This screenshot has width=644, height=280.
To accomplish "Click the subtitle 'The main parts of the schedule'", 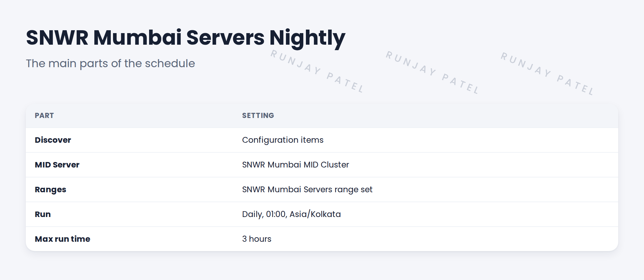I will 110,63.
